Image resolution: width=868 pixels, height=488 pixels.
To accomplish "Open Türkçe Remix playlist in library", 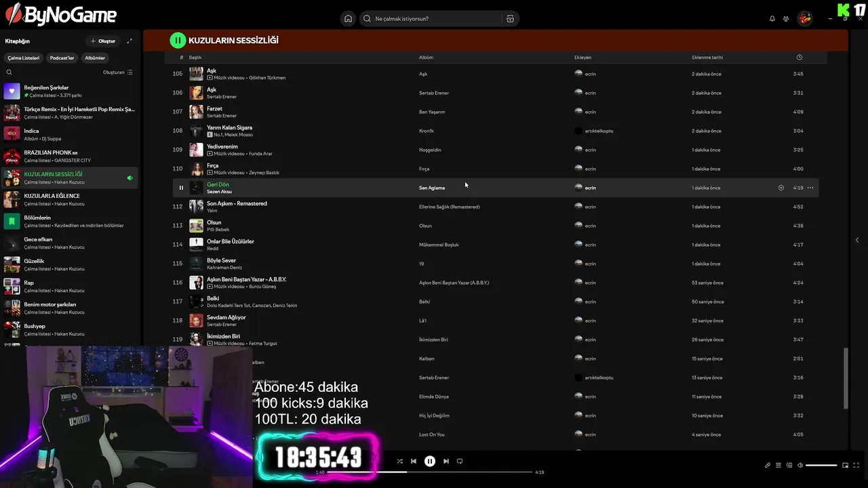I will tap(71, 113).
